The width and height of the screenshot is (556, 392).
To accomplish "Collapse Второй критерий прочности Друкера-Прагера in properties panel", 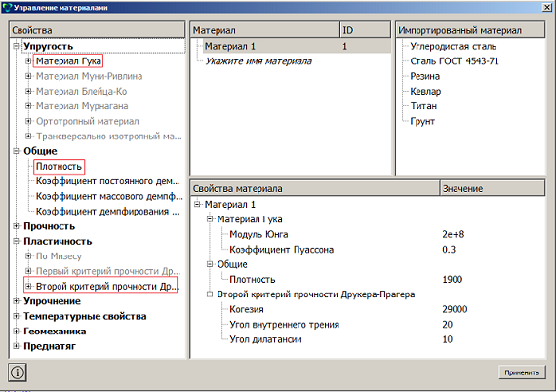I will 210,294.
